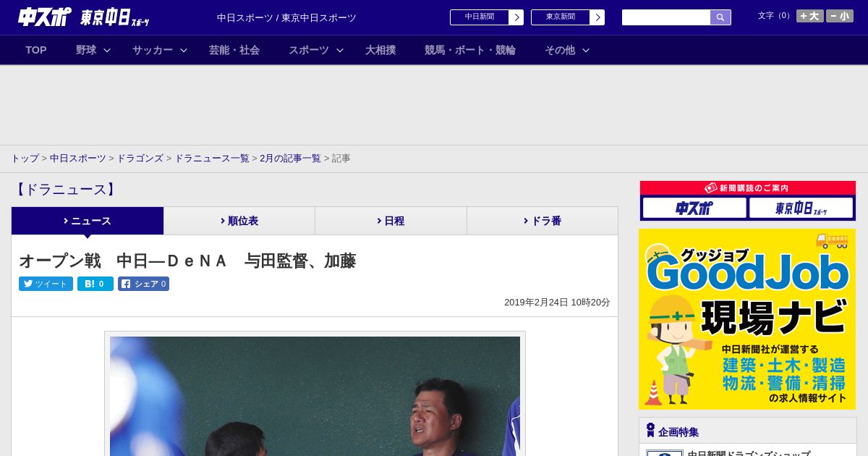This screenshot has width=868, height=456.
Task: Open the その他 navigation menu
Action: coord(560,50)
